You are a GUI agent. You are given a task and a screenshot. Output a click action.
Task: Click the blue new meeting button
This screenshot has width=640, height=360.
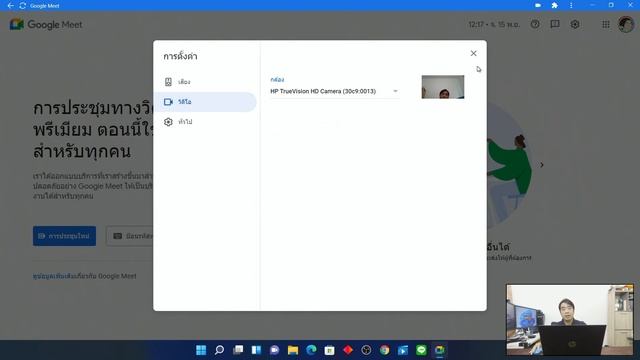pyautogui.click(x=64, y=236)
